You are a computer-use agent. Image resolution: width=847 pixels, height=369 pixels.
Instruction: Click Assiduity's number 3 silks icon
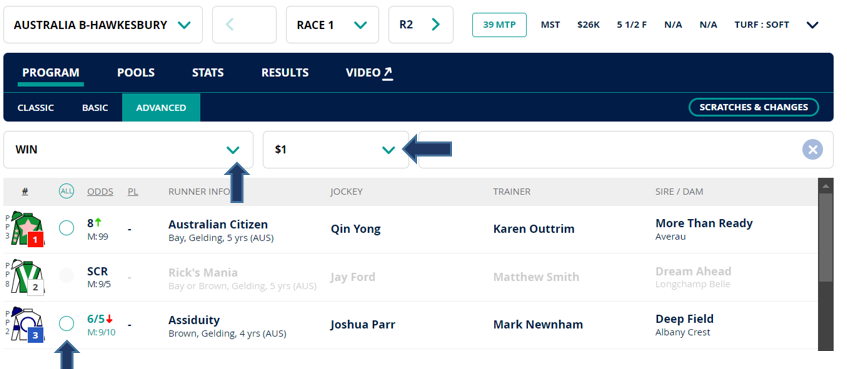coord(28,324)
